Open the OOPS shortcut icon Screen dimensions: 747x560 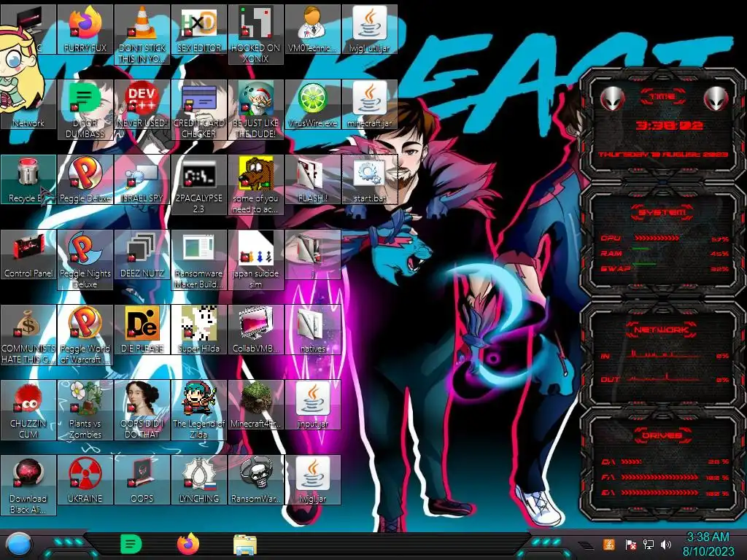pyautogui.click(x=142, y=480)
